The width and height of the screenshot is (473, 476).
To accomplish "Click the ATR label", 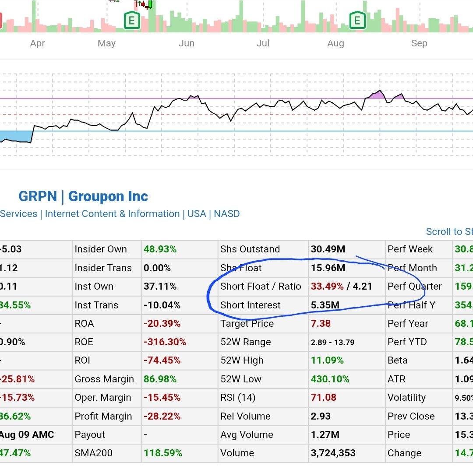I will [x=397, y=379].
